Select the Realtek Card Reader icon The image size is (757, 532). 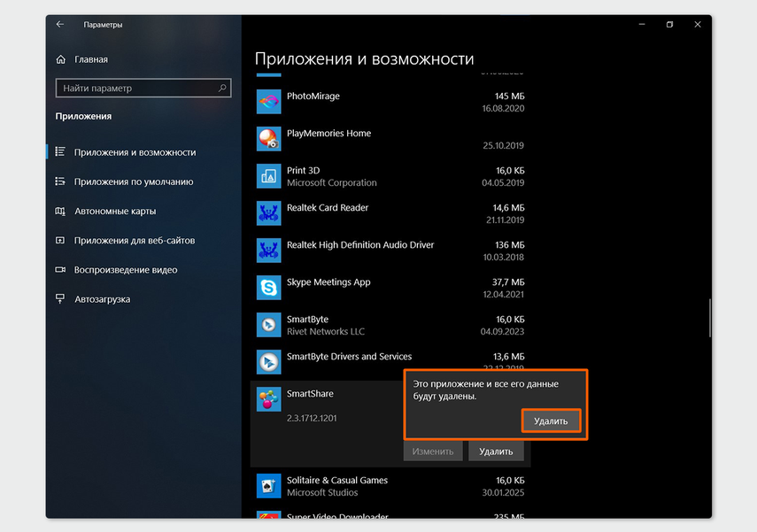[268, 213]
